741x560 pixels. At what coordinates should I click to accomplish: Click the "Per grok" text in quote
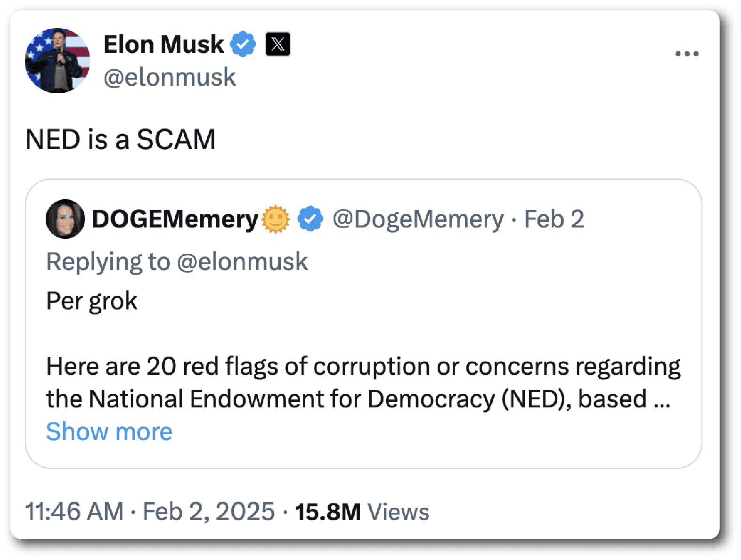point(92,300)
